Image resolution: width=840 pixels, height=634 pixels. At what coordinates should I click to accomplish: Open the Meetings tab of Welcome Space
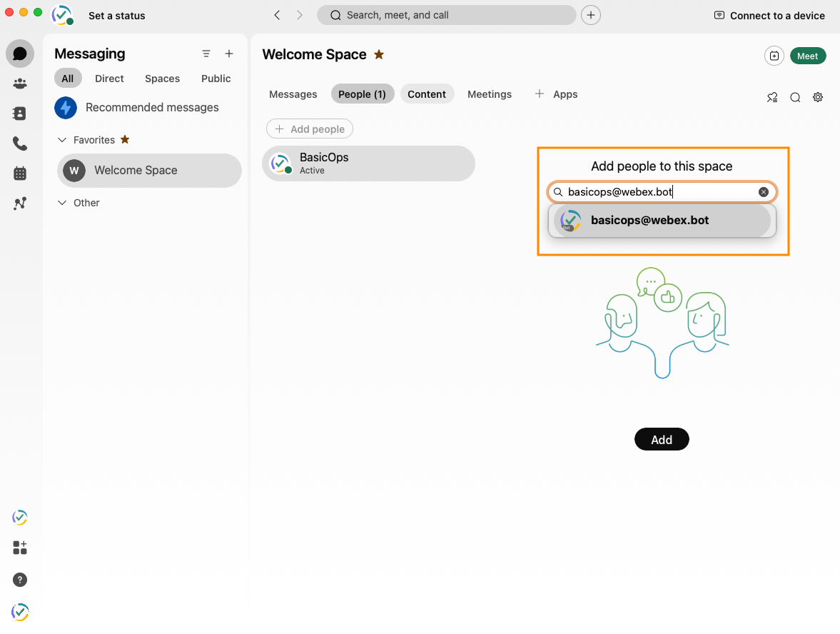[x=490, y=94]
